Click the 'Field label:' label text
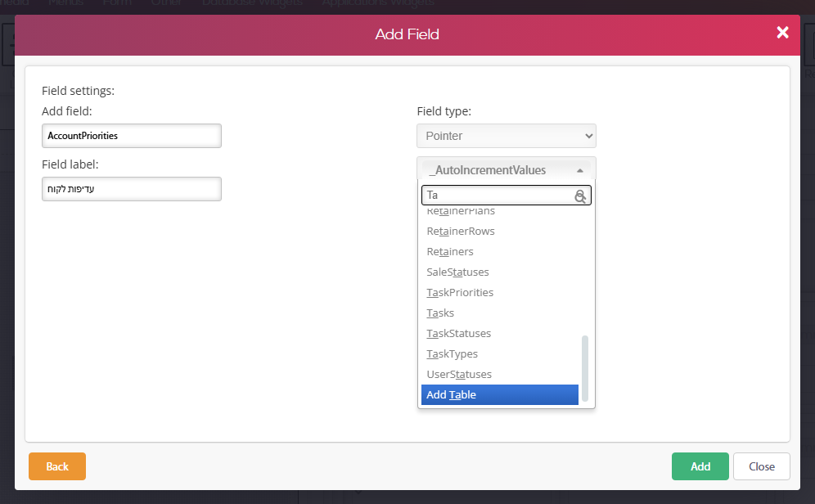The height and width of the screenshot is (504, 815). pyautogui.click(x=70, y=164)
